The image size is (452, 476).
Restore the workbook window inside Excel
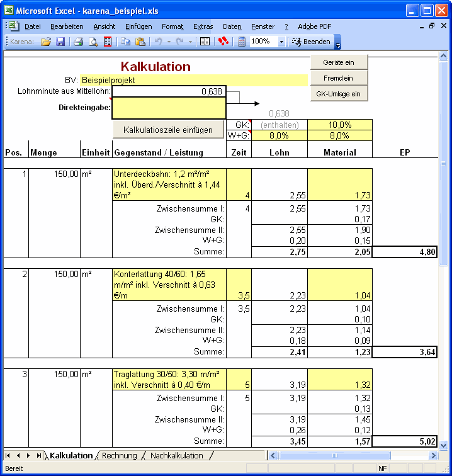pos(432,26)
